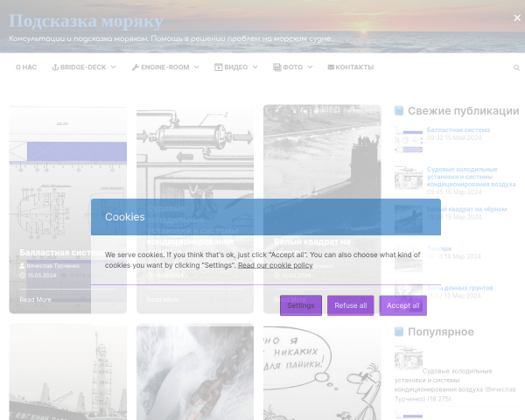Click the Белый квадрат sidebar thumbnail

(x=409, y=220)
